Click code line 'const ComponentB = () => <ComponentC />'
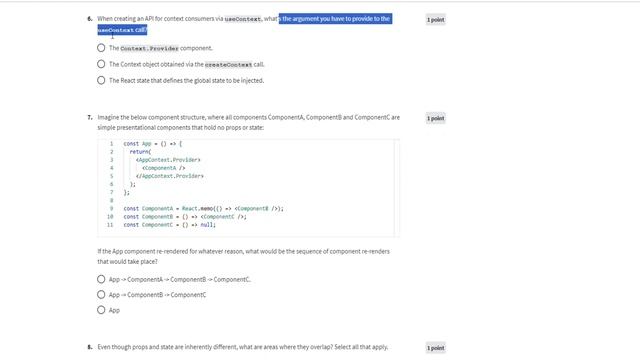This screenshot has height=360, width=640. 185,217
